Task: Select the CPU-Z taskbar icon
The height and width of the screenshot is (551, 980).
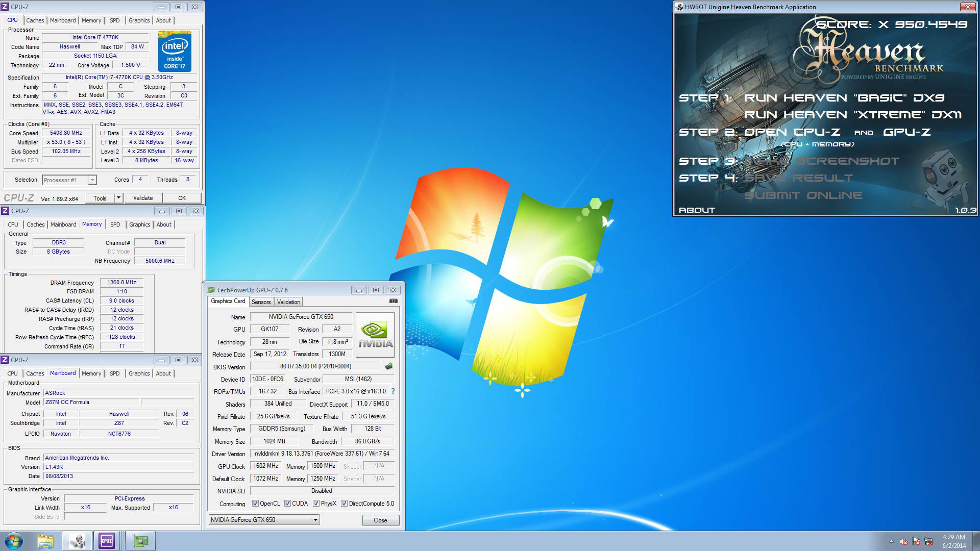Action: (107, 541)
